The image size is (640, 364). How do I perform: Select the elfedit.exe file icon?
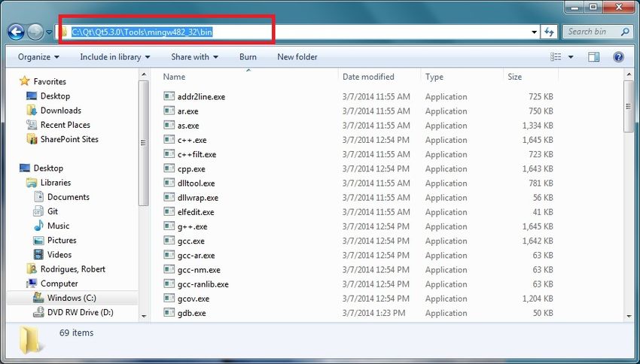pyautogui.click(x=169, y=211)
